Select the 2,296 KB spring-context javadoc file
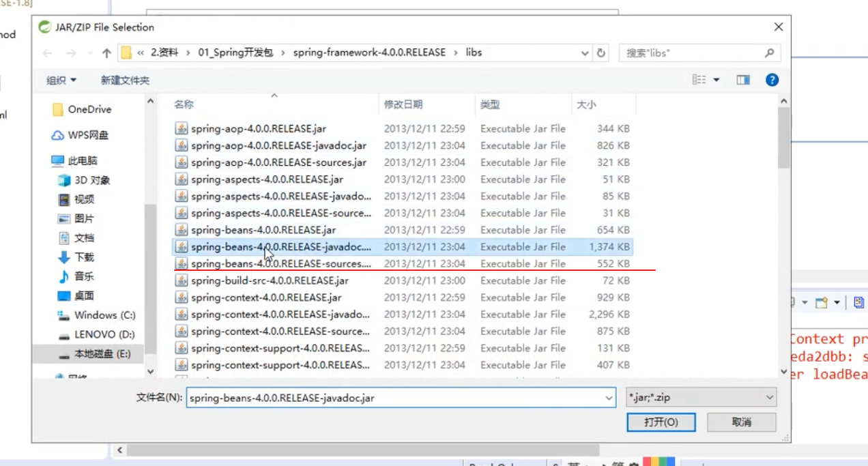Viewport: 868px width, 466px height. coord(403,315)
